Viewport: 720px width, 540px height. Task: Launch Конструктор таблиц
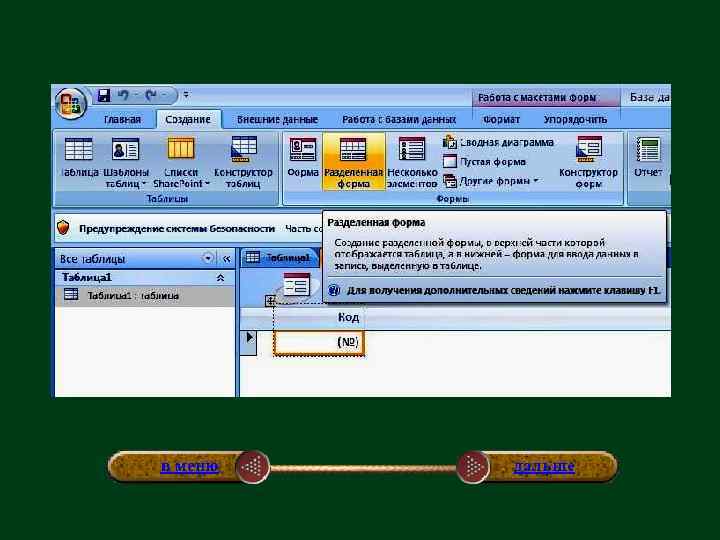click(243, 163)
